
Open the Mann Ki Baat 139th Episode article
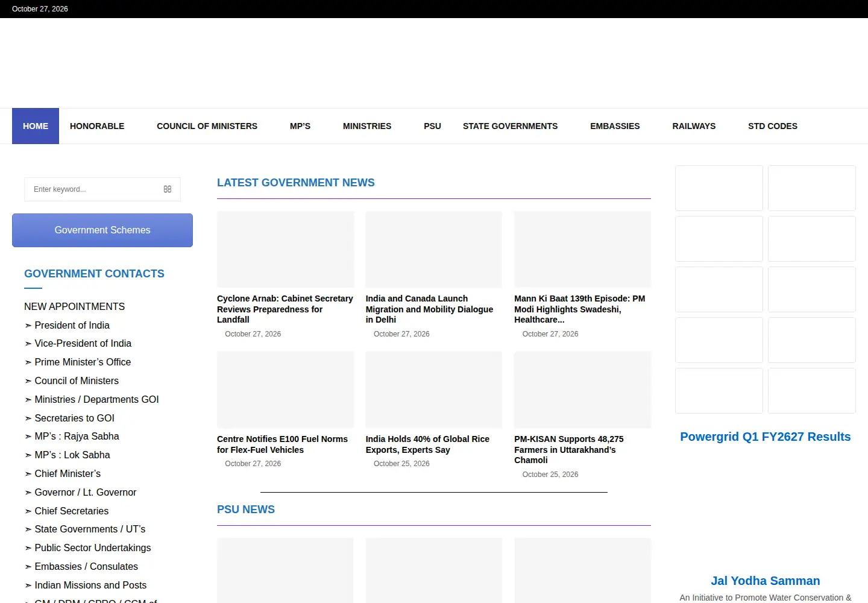point(579,309)
